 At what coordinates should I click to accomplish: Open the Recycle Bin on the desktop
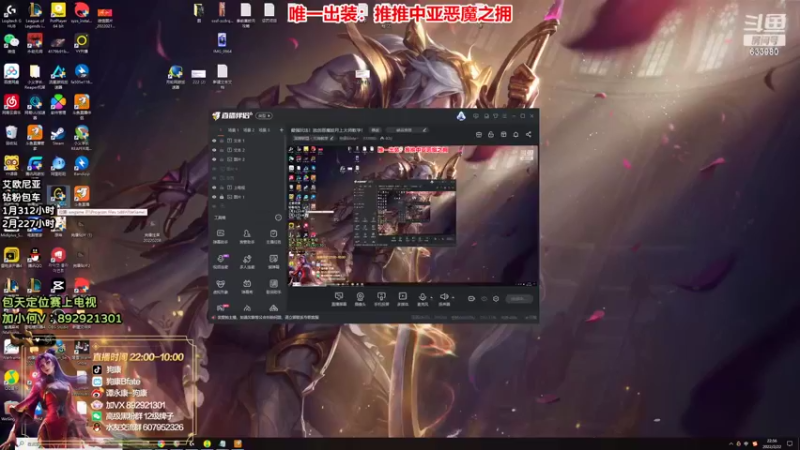click(x=11, y=136)
